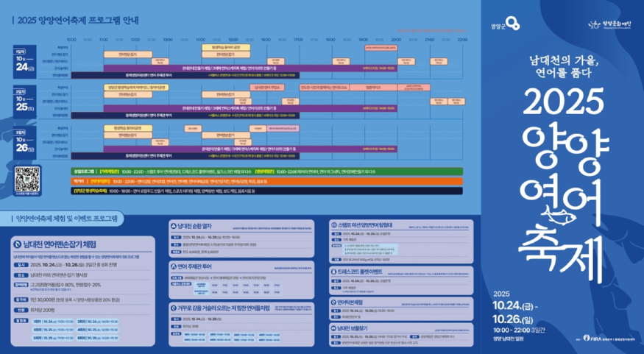Screen dimensions: 644x354
Task: Click 6회차 10.26 14:00~15:30 session pill
Action: (x=98, y=338)
